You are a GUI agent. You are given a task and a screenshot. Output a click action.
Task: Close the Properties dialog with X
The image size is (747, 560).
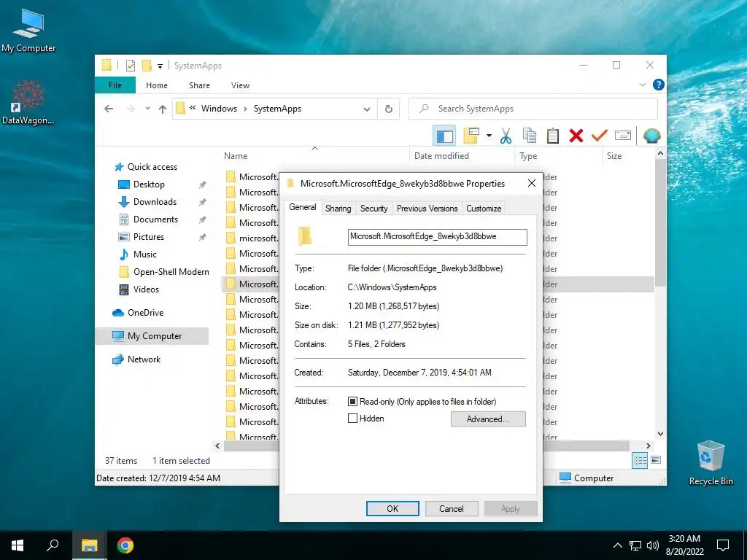(532, 183)
